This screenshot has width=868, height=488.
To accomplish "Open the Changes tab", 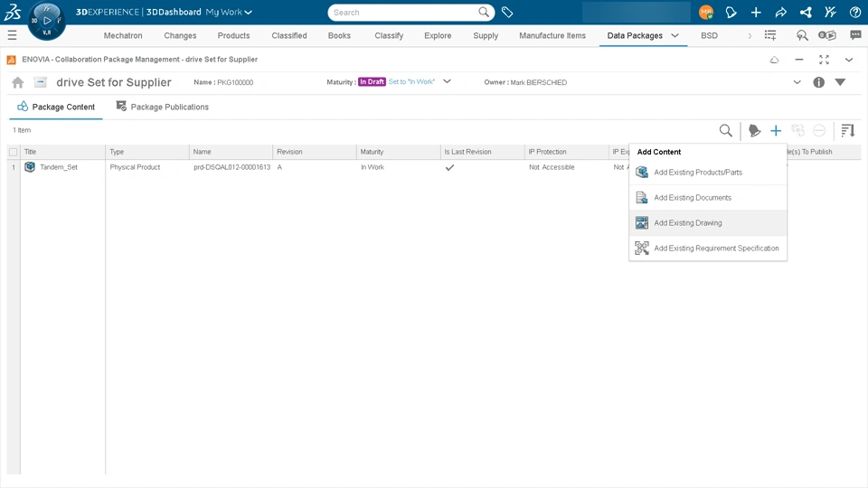I will coord(180,35).
